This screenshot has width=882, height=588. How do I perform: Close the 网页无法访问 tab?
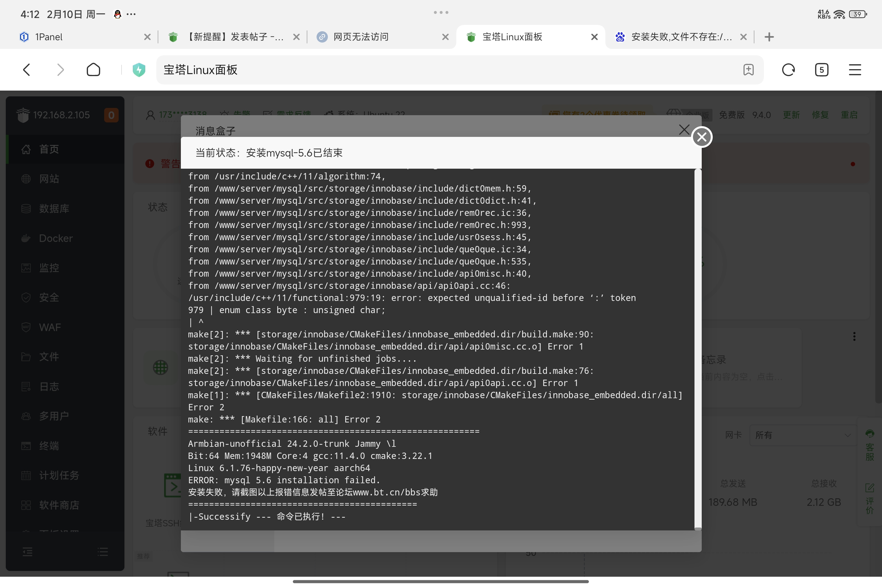point(446,37)
